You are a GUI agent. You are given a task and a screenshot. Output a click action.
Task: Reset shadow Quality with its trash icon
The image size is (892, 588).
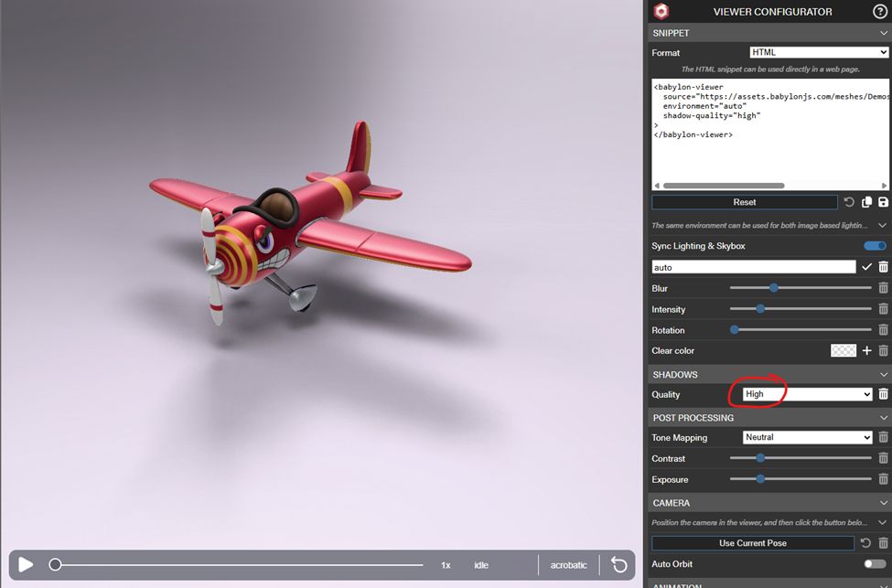point(883,394)
